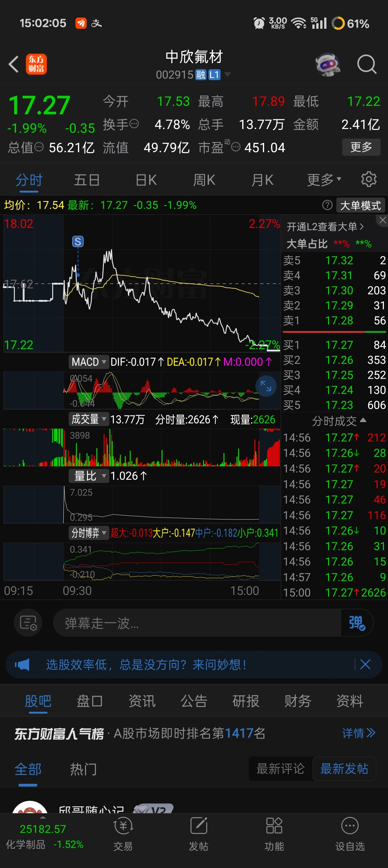Open the 成交量 indicator dropdown

(89, 419)
